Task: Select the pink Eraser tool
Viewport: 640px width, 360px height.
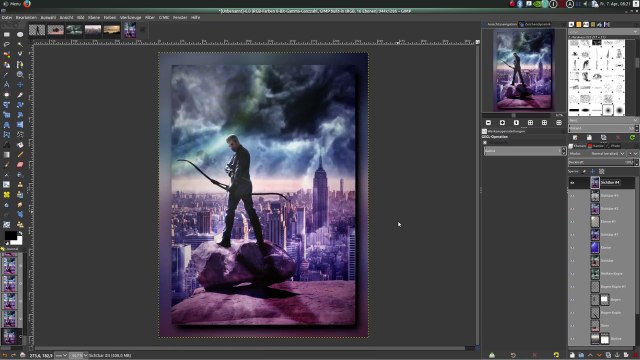Action: point(20,164)
